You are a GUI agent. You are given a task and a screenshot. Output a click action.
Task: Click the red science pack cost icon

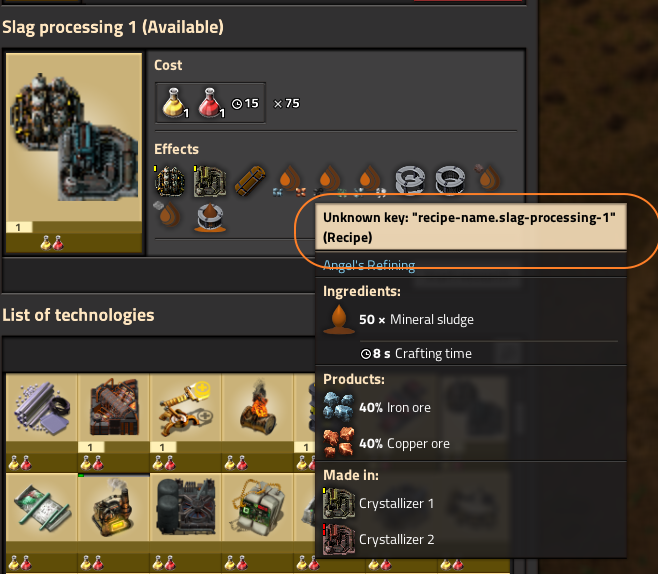coord(211,103)
